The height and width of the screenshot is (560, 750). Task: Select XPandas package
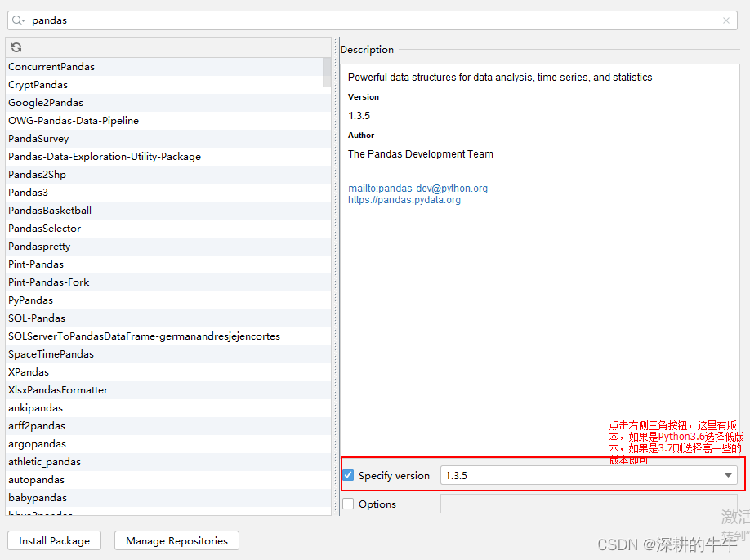pyautogui.click(x=168, y=372)
